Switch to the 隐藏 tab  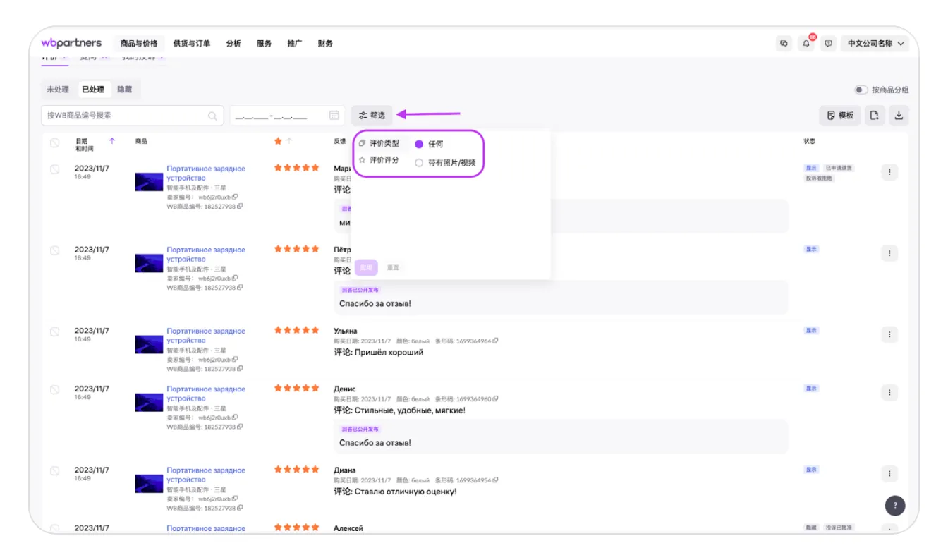[x=125, y=90]
